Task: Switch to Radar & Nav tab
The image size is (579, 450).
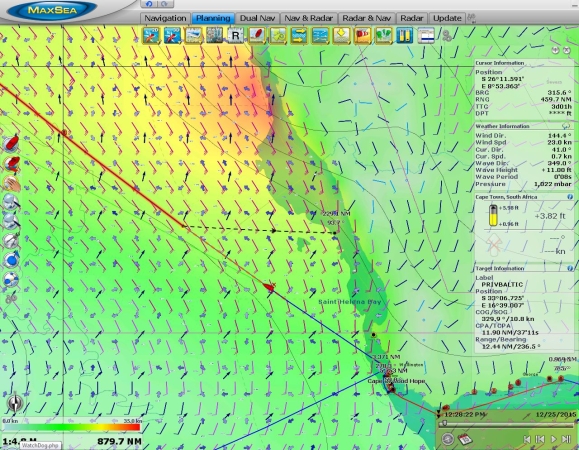Action: pyautogui.click(x=366, y=18)
